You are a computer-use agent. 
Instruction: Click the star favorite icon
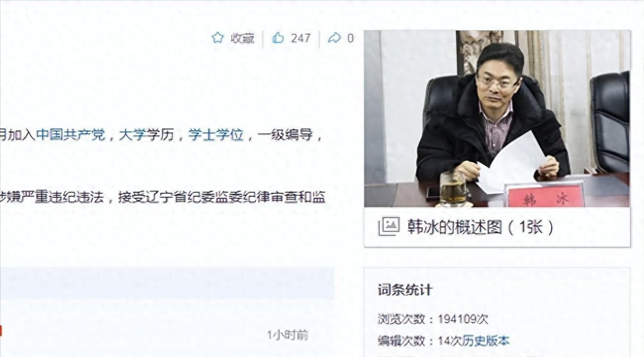(x=218, y=38)
